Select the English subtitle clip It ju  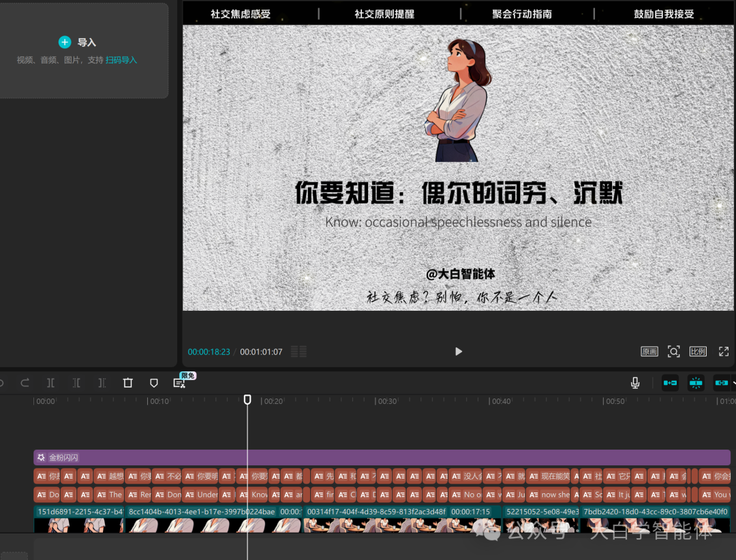pyautogui.click(x=617, y=495)
